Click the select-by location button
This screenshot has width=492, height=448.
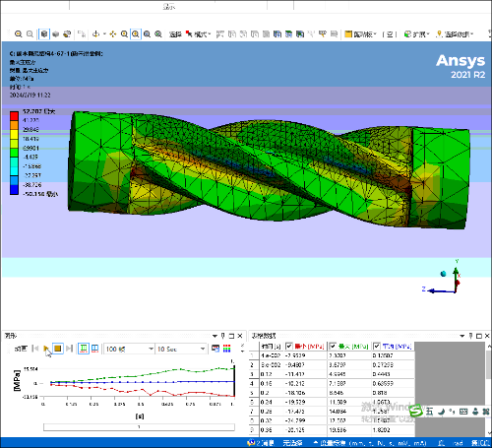(x=455, y=33)
